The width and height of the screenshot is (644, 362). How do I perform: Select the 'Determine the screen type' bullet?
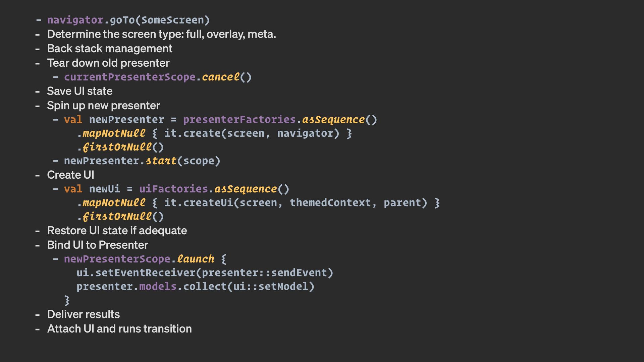pyautogui.click(x=161, y=34)
